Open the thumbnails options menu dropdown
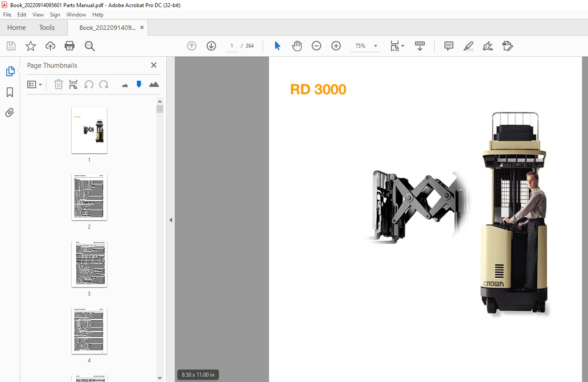The width and height of the screenshot is (588, 382). (x=35, y=84)
